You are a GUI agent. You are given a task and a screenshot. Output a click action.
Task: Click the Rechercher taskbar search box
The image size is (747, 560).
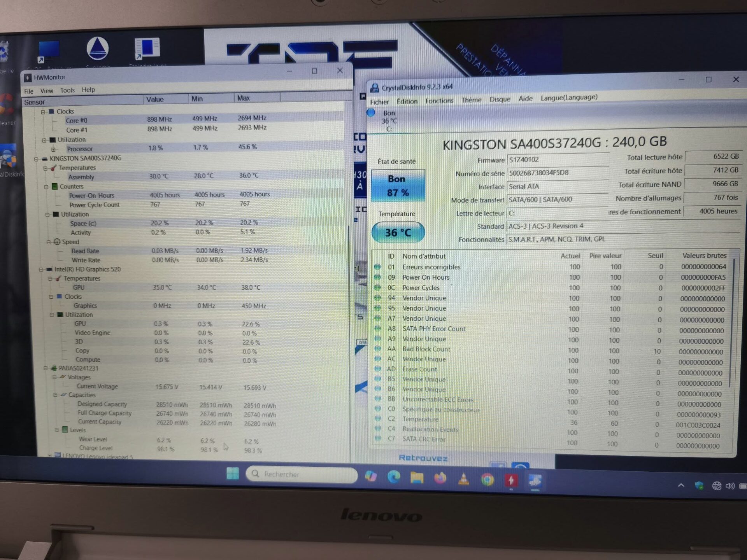tap(302, 474)
